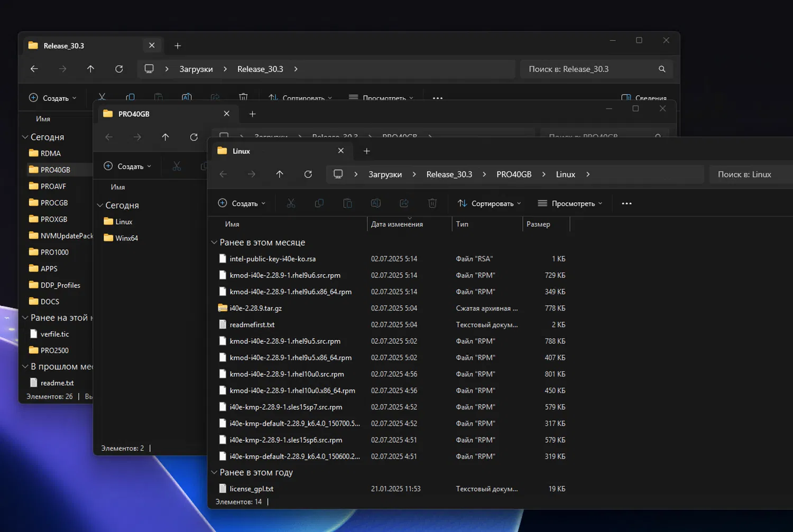
Task: Click the refresh icon in Linux window
Action: 308,174
